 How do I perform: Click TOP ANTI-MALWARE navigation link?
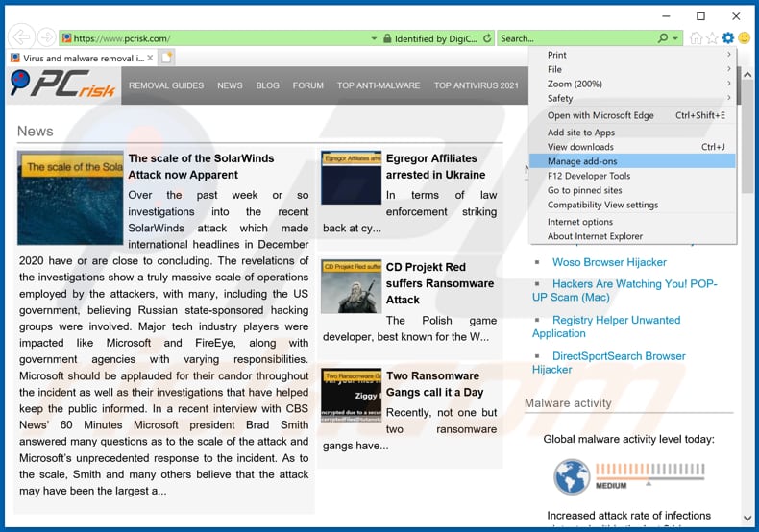pyautogui.click(x=378, y=85)
